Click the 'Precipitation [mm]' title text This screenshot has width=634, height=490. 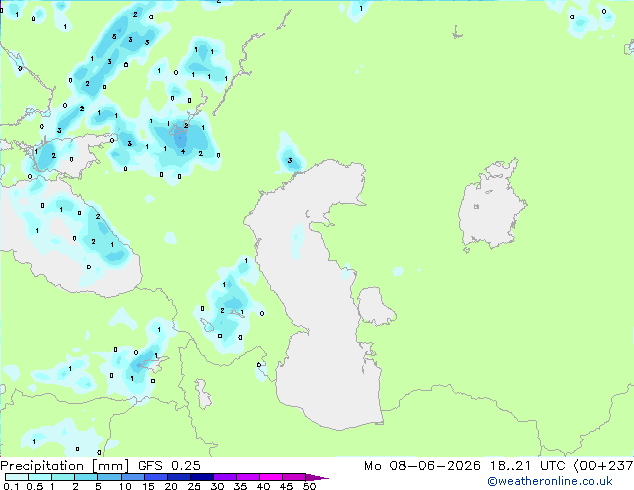65,466
